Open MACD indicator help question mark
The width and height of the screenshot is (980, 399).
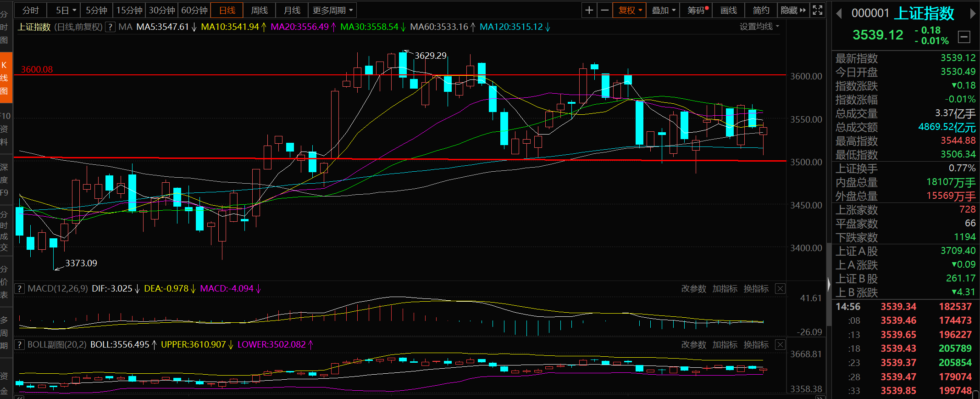pyautogui.click(x=19, y=289)
